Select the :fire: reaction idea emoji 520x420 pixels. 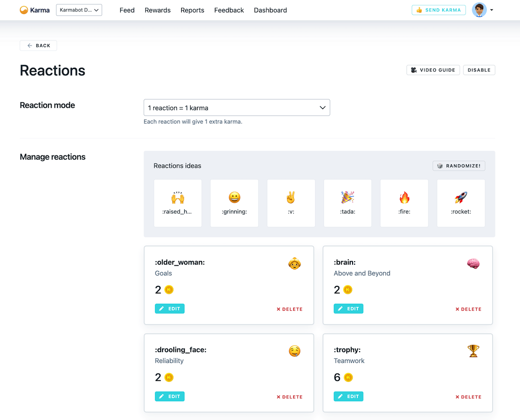[404, 203]
